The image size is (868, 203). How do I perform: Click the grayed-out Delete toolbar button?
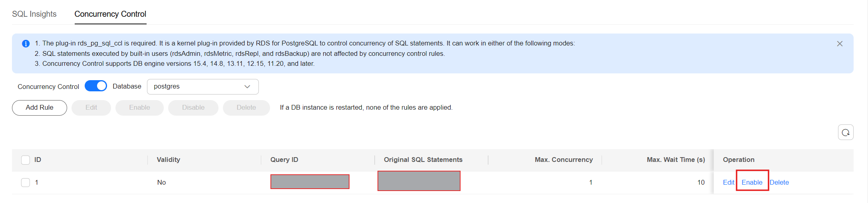coord(246,108)
